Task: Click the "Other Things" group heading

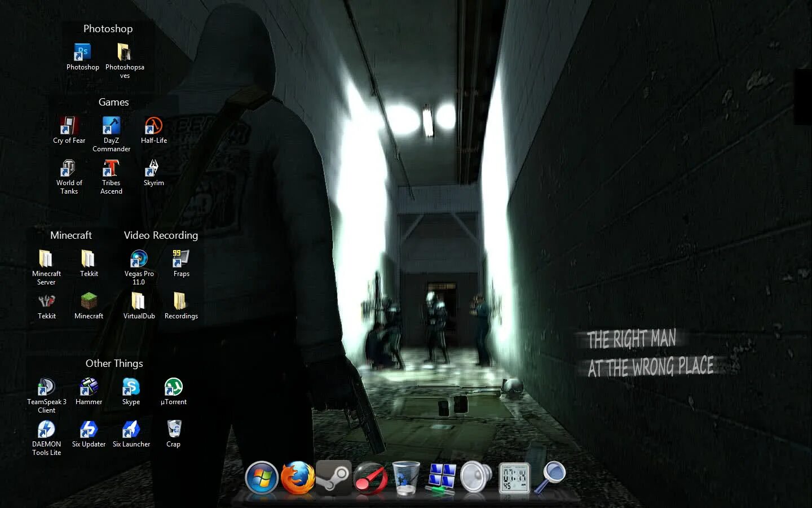Action: coord(114,364)
